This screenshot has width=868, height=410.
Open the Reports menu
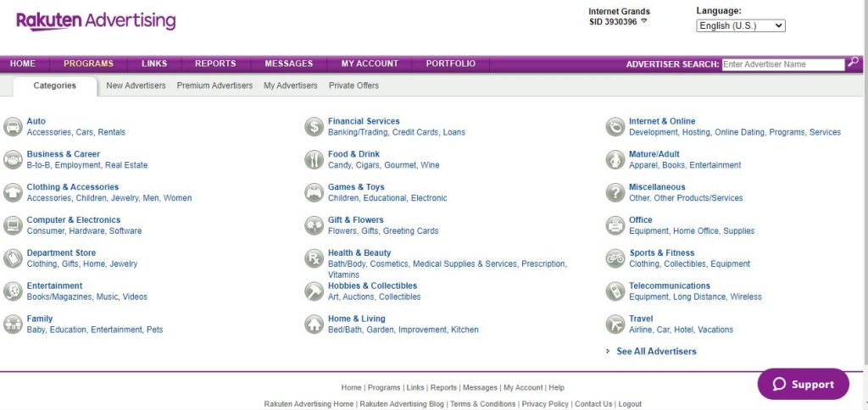215,64
